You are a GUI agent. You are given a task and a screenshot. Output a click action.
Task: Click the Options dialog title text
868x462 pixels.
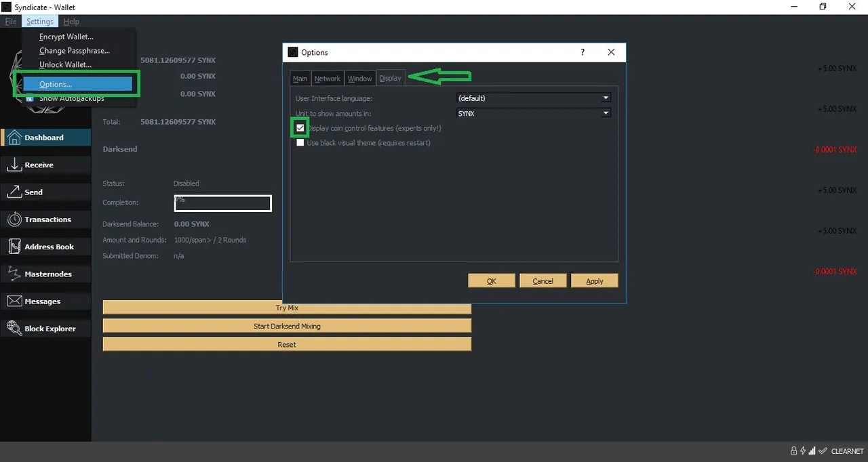pyautogui.click(x=315, y=52)
